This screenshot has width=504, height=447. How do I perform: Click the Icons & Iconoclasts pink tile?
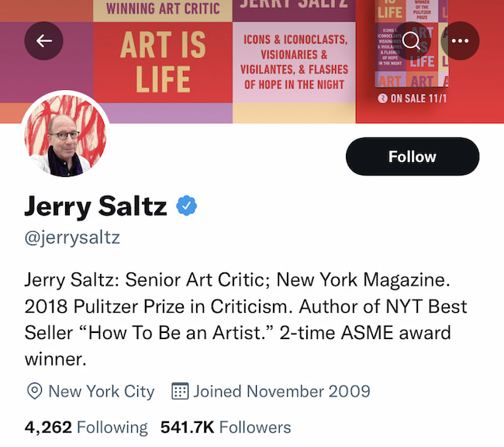tap(294, 61)
